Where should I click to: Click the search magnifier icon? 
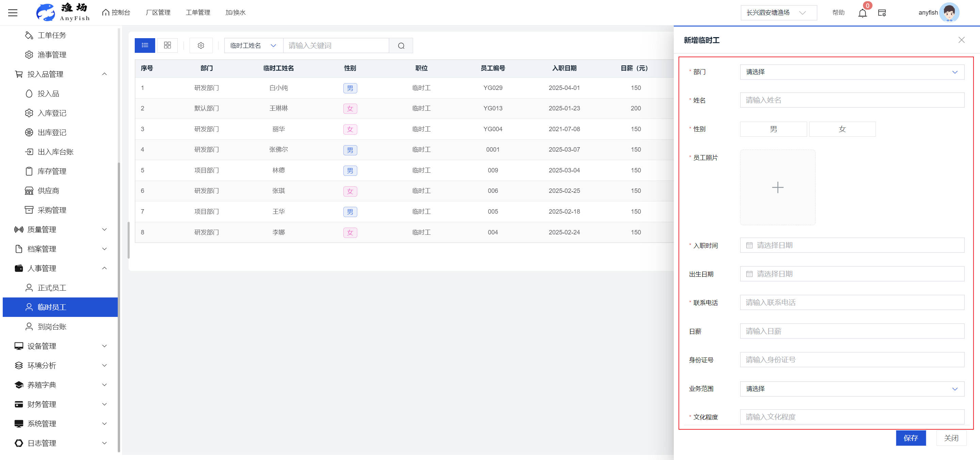click(x=401, y=46)
